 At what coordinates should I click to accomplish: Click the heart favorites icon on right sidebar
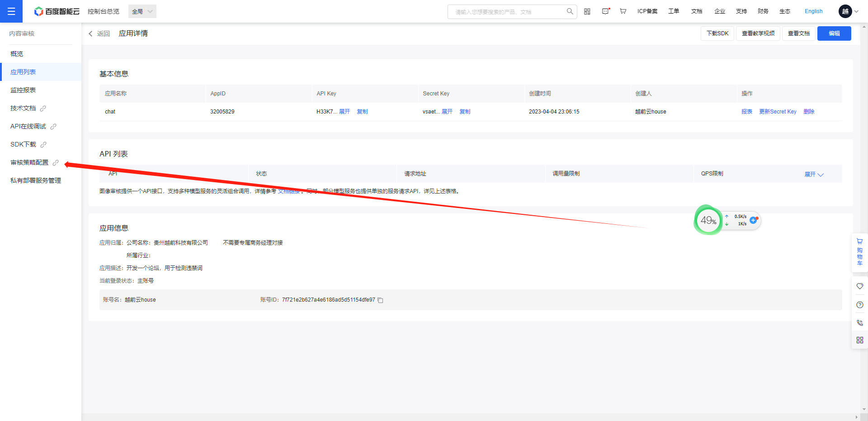[x=859, y=286]
